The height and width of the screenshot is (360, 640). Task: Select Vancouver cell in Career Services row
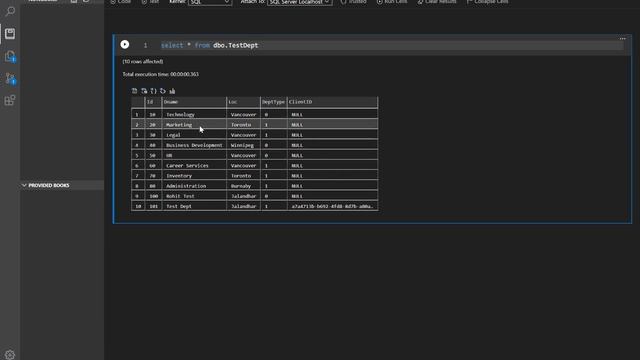(243, 165)
